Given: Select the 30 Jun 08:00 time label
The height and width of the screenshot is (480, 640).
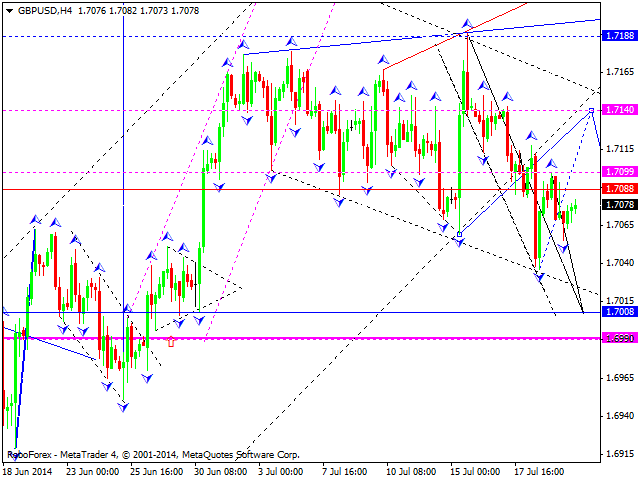Looking at the screenshot, I should (220, 470).
